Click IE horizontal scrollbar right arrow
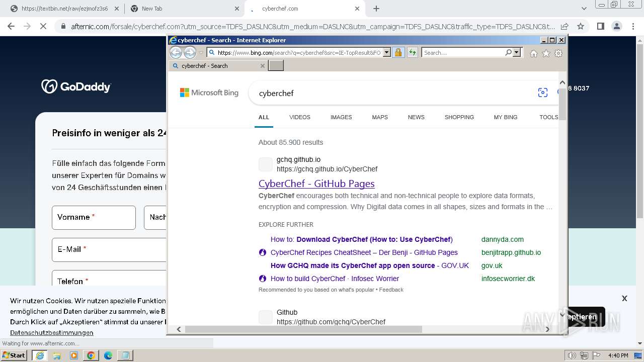The image size is (644, 362). (x=548, y=329)
